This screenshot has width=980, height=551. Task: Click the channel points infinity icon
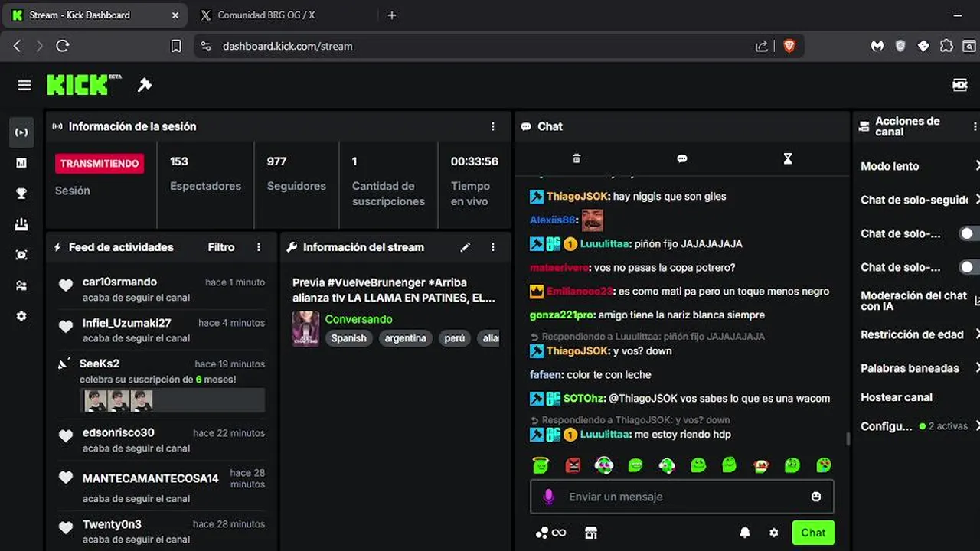551,533
